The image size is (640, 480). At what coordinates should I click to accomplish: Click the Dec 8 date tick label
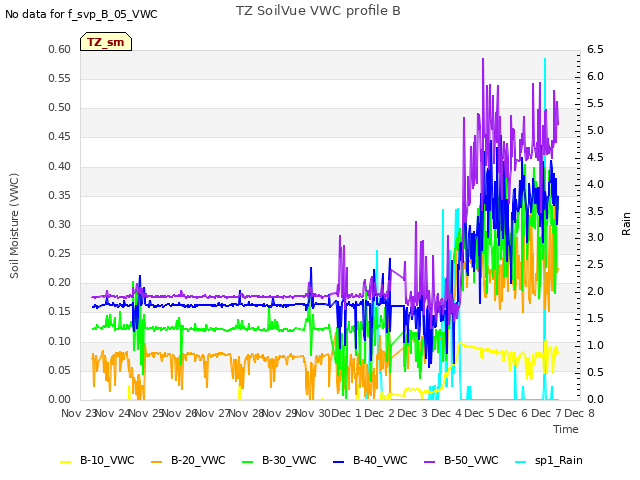(579, 413)
